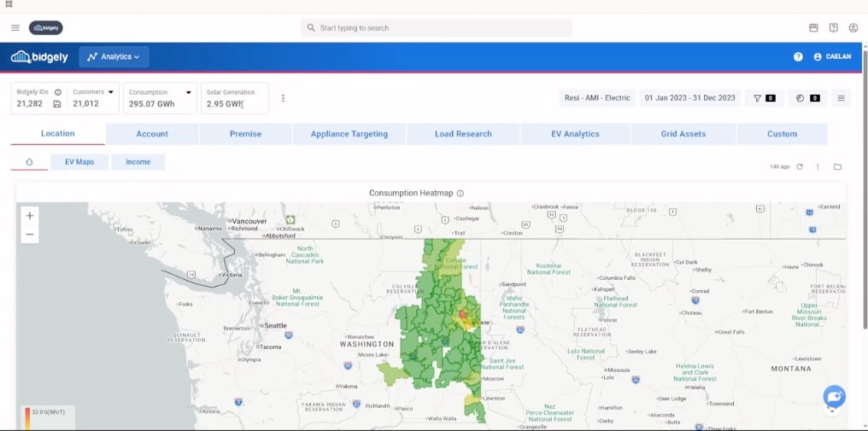Open the hamburger menu beside Bidgely logo
The image size is (868, 431).
pyautogui.click(x=15, y=28)
